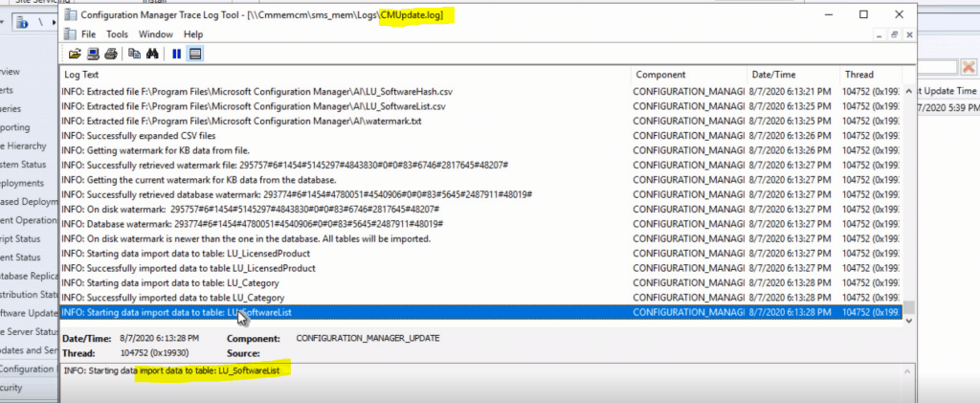This screenshot has height=403, width=980.
Task: Select the 'Successfully expanded CSV files' row
Action: pyautogui.click(x=480, y=136)
